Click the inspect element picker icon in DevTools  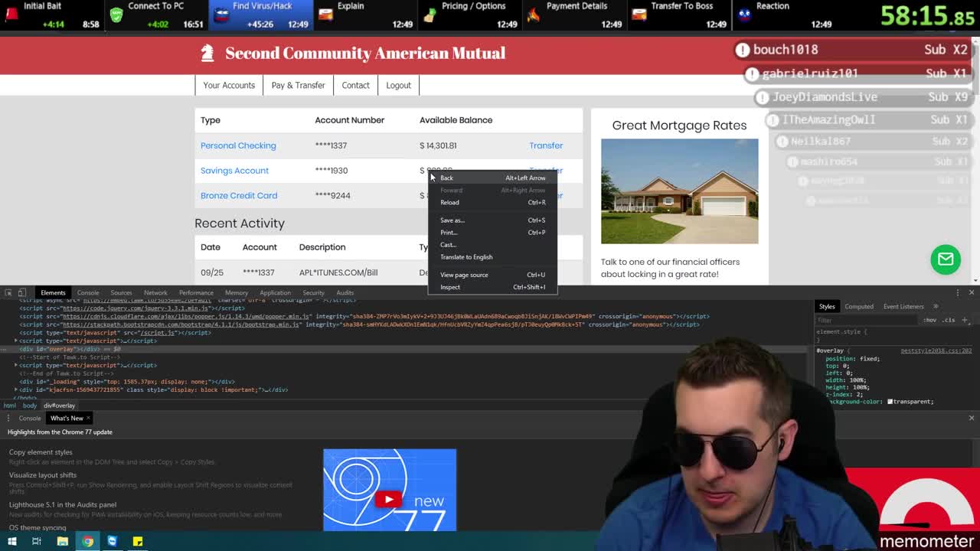click(8, 292)
